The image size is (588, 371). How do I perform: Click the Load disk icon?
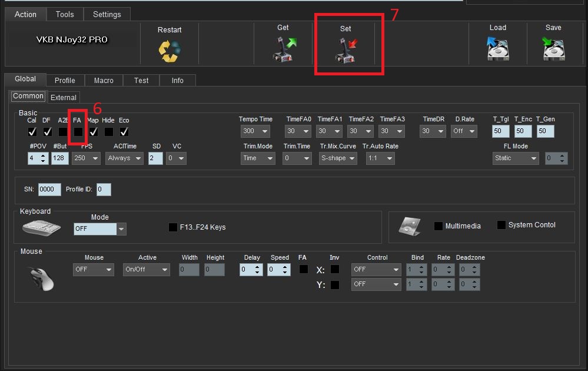[x=498, y=49]
